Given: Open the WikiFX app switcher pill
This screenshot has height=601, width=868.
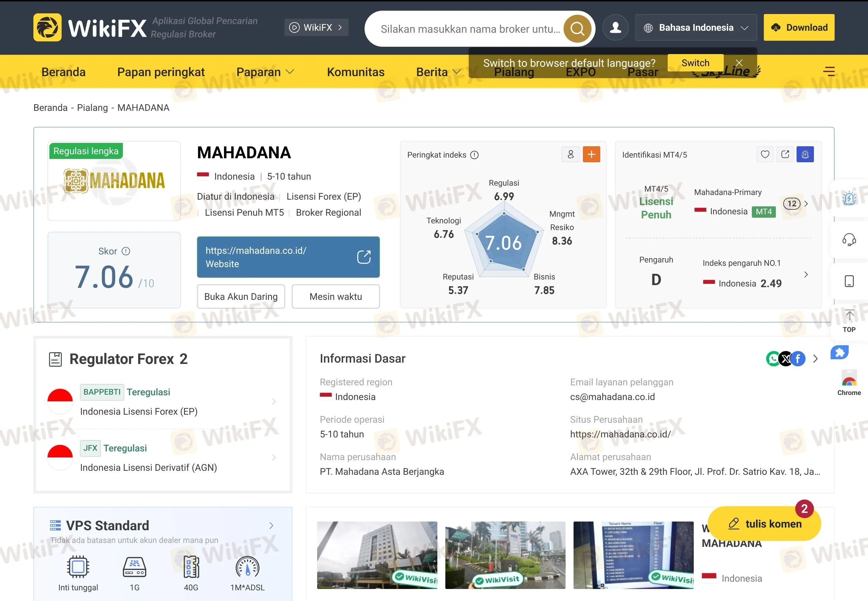Looking at the screenshot, I should click(x=316, y=27).
